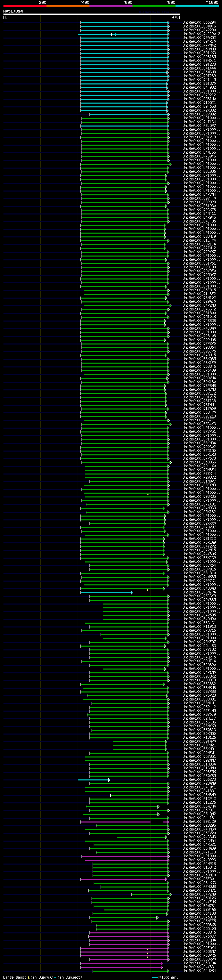Image resolution: width=222 pixels, height=980 pixels.
Task: Open hit UniRef100_Q10Q21
Action: (199, 103)
